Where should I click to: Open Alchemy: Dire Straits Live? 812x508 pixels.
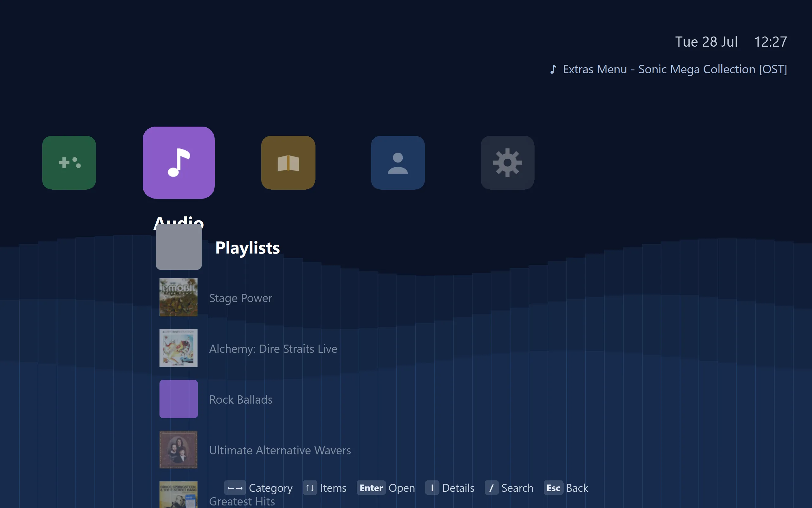[273, 349]
